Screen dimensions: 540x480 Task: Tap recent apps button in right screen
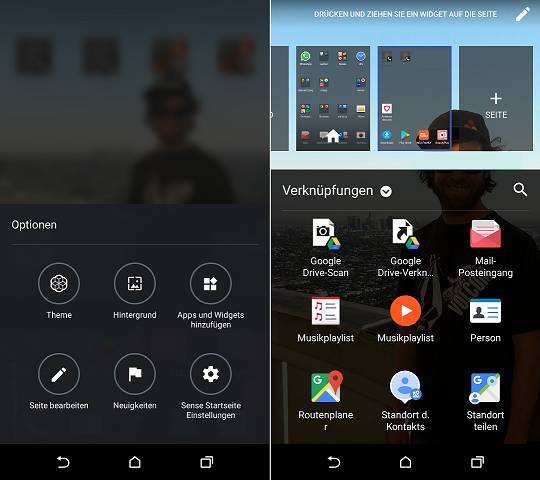click(x=477, y=462)
